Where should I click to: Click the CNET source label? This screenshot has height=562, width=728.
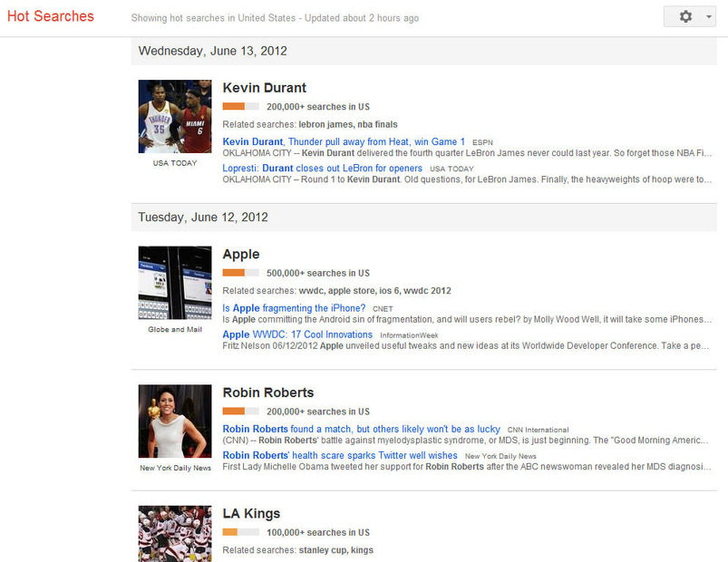click(383, 308)
